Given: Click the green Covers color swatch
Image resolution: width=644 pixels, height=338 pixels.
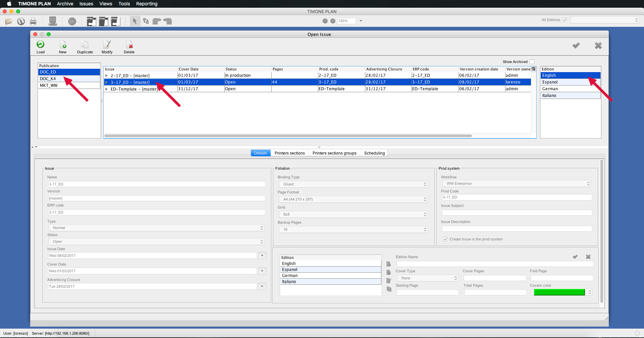Looking at the screenshot, I should 559,292.
